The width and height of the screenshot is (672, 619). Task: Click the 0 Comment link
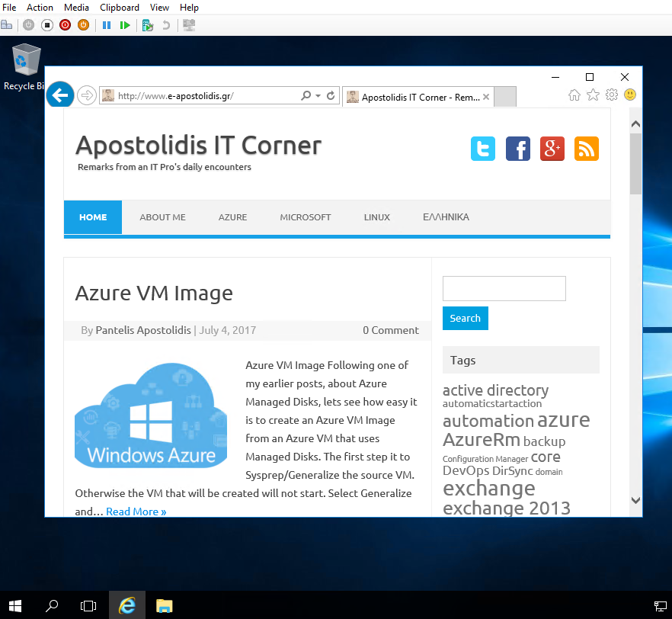(x=390, y=330)
